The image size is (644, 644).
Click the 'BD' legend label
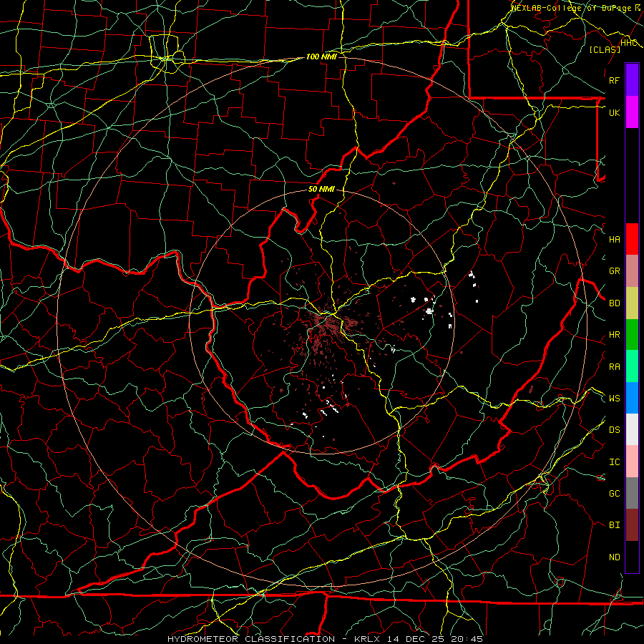pyautogui.click(x=614, y=303)
